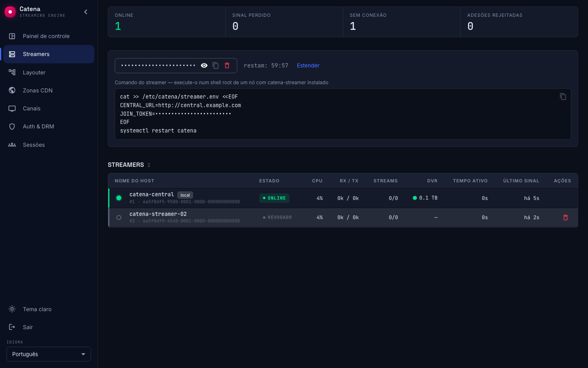Collapse the sidebar with the chevron
This screenshot has height=368, width=588.
click(x=86, y=12)
